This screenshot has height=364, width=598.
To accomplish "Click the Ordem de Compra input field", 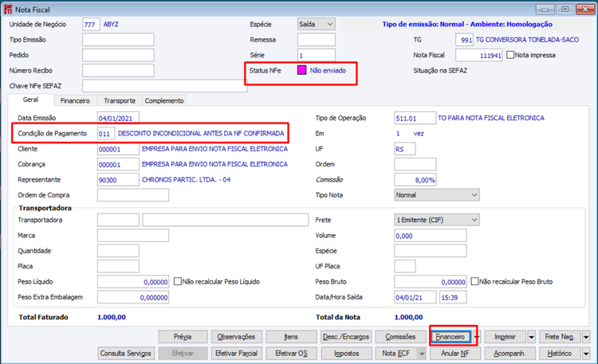I will [x=133, y=195].
